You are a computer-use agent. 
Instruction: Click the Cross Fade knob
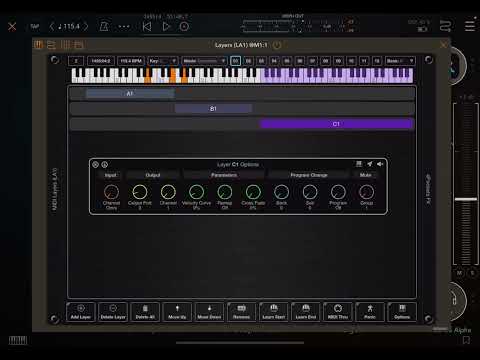[253, 192]
